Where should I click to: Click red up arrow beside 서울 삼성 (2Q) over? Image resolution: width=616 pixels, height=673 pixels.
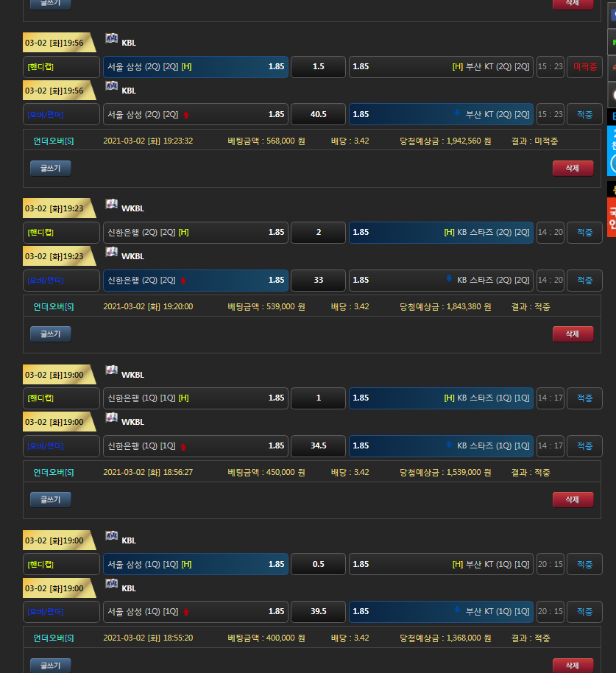[186, 115]
